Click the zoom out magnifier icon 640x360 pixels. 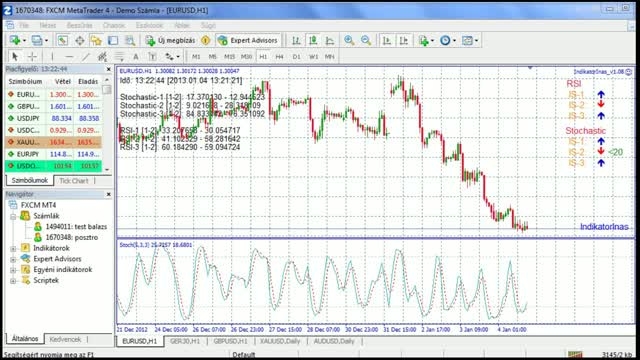click(366, 40)
